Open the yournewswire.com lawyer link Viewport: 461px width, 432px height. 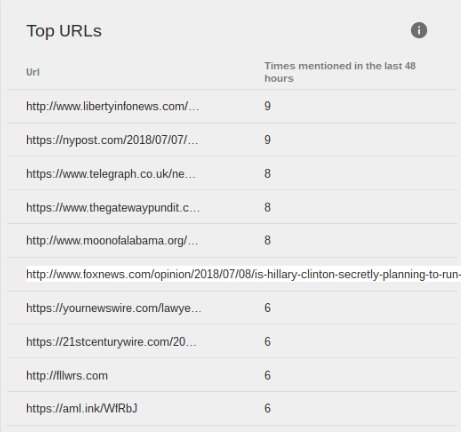click(114, 308)
